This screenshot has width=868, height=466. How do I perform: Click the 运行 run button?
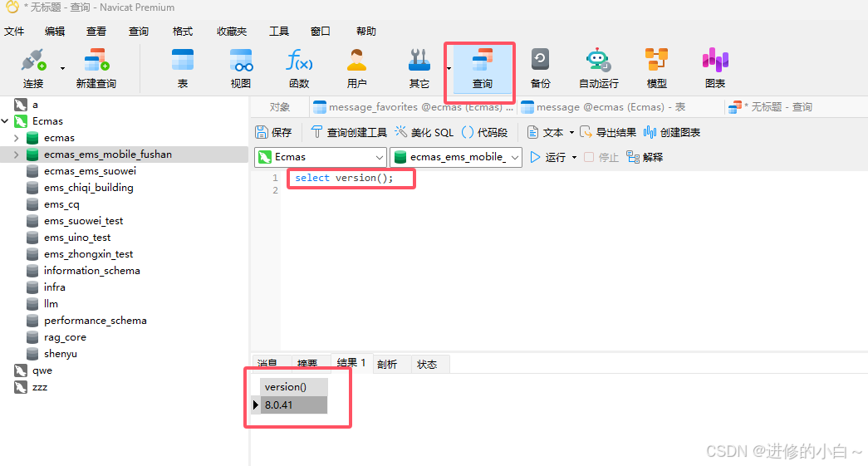548,157
